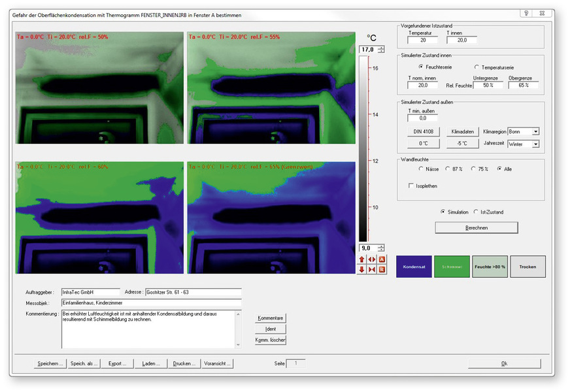Click the expand-range double-arrow icon
This screenshot has height=392, width=570.
tap(371, 259)
